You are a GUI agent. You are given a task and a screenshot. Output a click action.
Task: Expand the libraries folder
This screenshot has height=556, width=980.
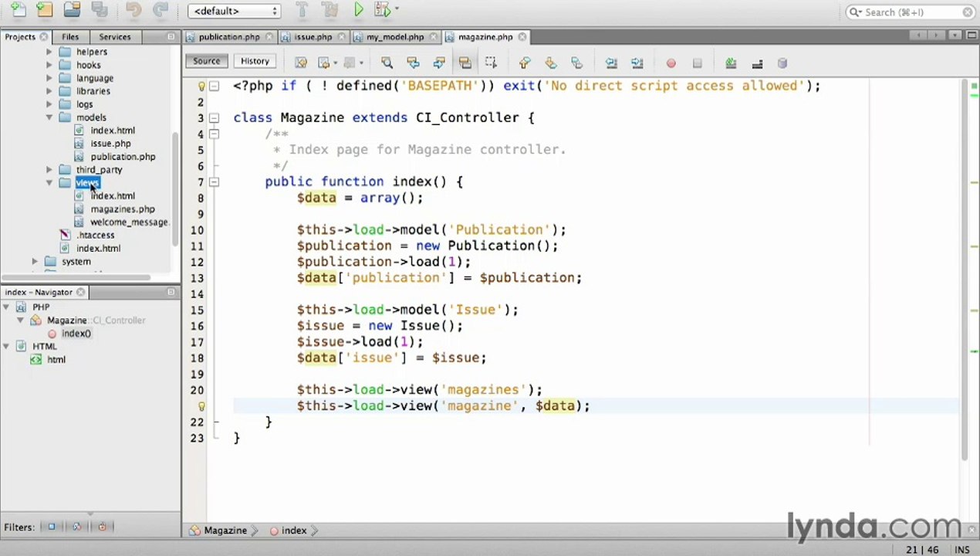(49, 91)
